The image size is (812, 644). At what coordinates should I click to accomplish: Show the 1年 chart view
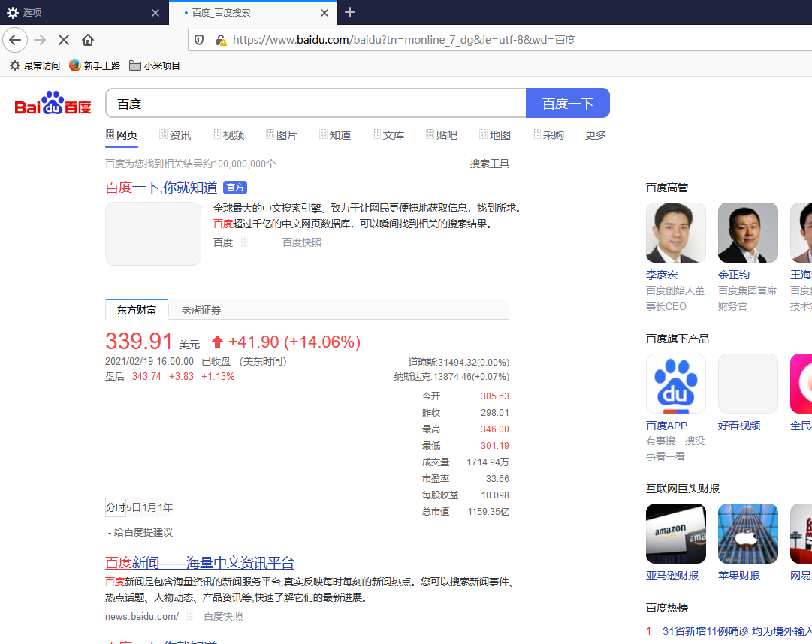coord(166,507)
